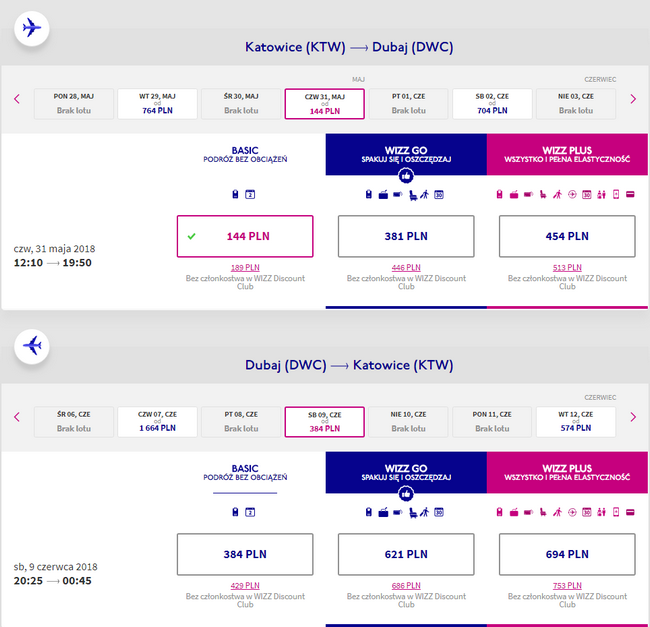Click outbound WIZZ PLUS sitting together people icon
This screenshot has width=650, height=627.
pyautogui.click(x=601, y=194)
